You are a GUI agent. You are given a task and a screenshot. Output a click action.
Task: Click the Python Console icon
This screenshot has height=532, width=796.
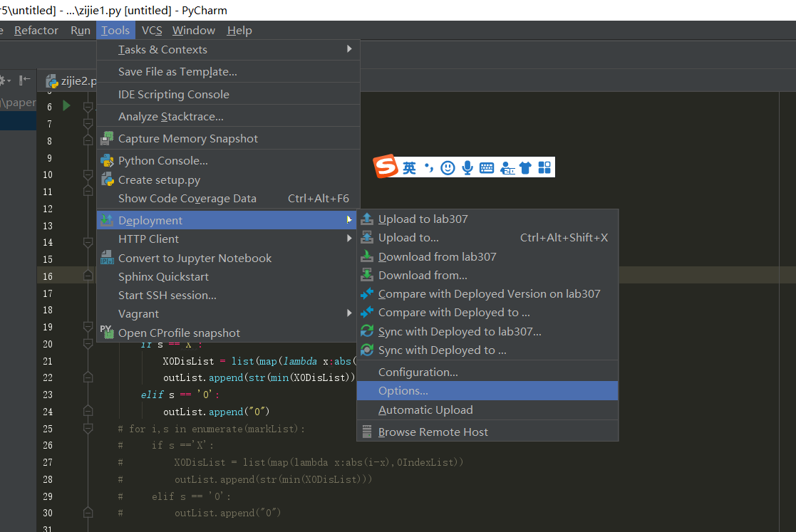(x=107, y=160)
